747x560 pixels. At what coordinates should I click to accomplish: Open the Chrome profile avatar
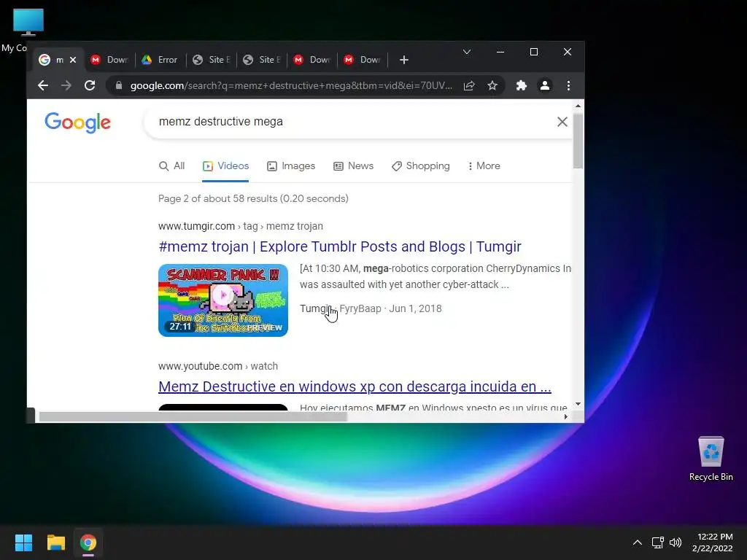(x=544, y=86)
